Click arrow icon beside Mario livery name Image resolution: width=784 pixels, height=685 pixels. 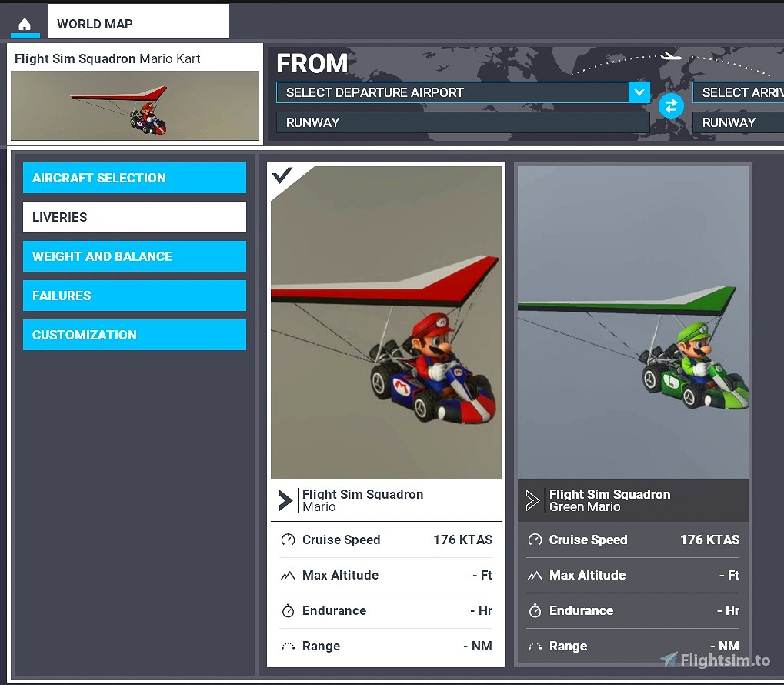pyautogui.click(x=285, y=500)
